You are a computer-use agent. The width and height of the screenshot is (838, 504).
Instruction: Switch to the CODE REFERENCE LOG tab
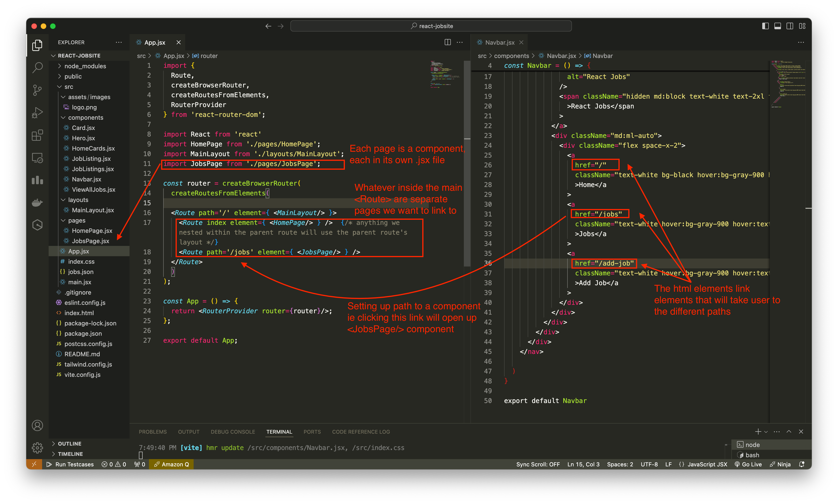(x=361, y=432)
